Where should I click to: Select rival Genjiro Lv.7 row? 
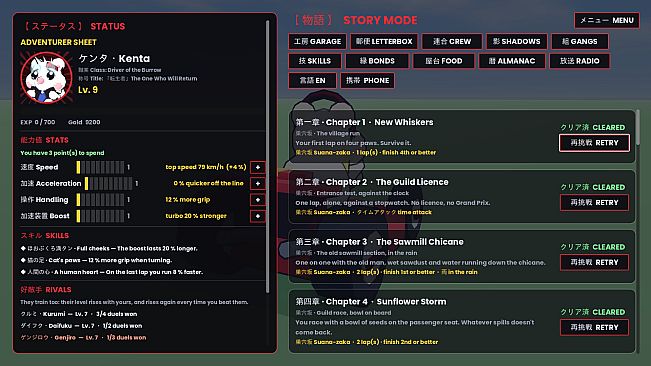point(83,338)
